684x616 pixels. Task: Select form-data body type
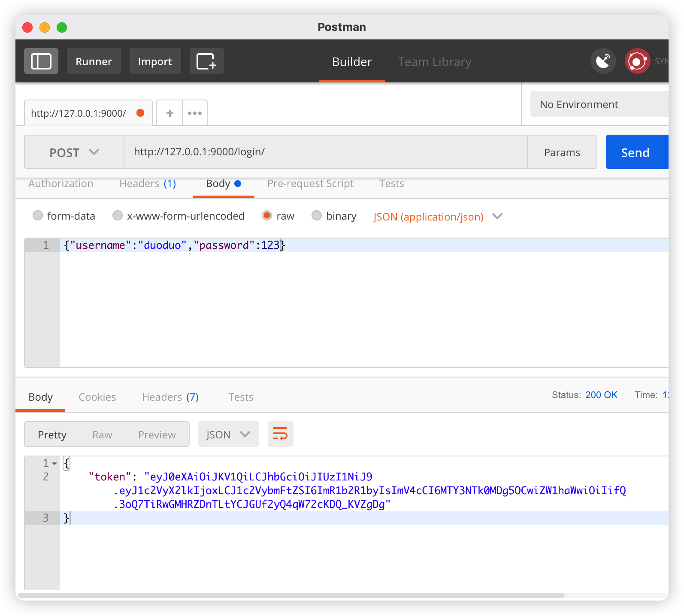[64, 216]
